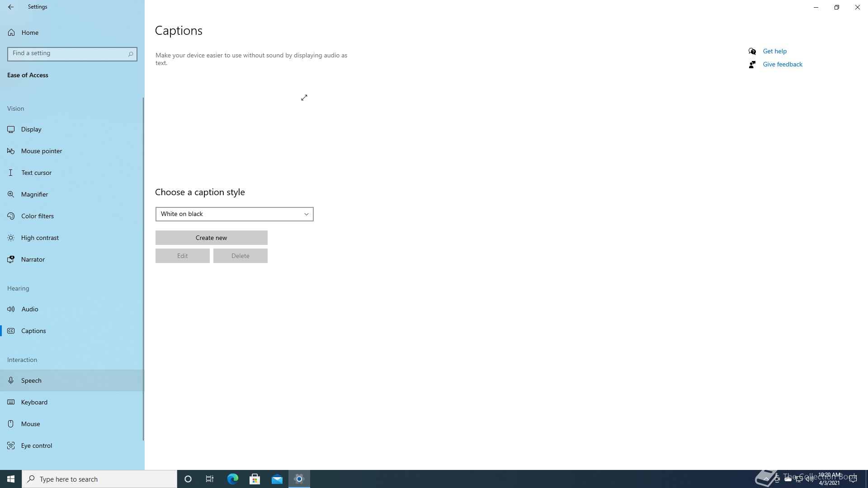
Task: Click the Delete caption style button
Action: tap(240, 256)
